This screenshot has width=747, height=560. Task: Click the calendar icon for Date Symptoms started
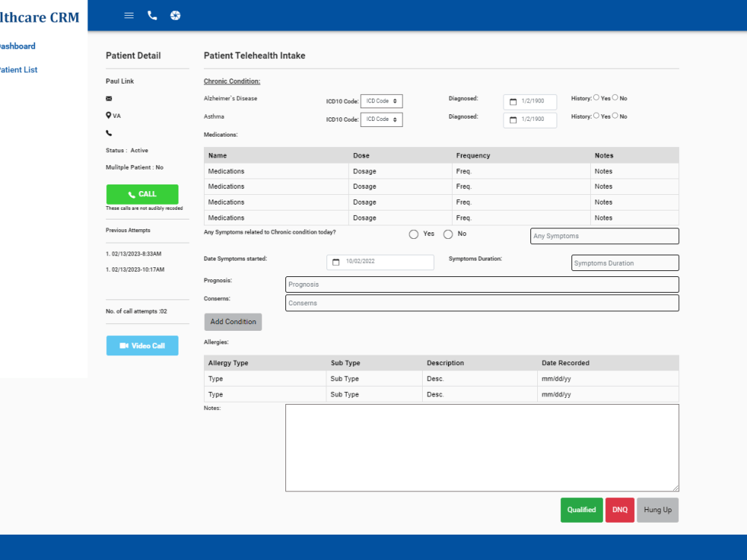pos(335,262)
